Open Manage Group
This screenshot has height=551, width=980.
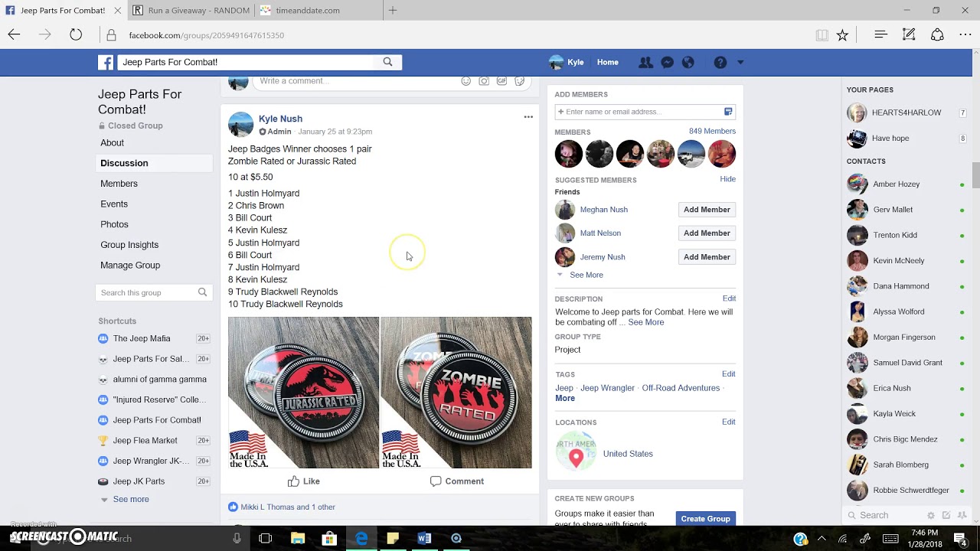[130, 266]
